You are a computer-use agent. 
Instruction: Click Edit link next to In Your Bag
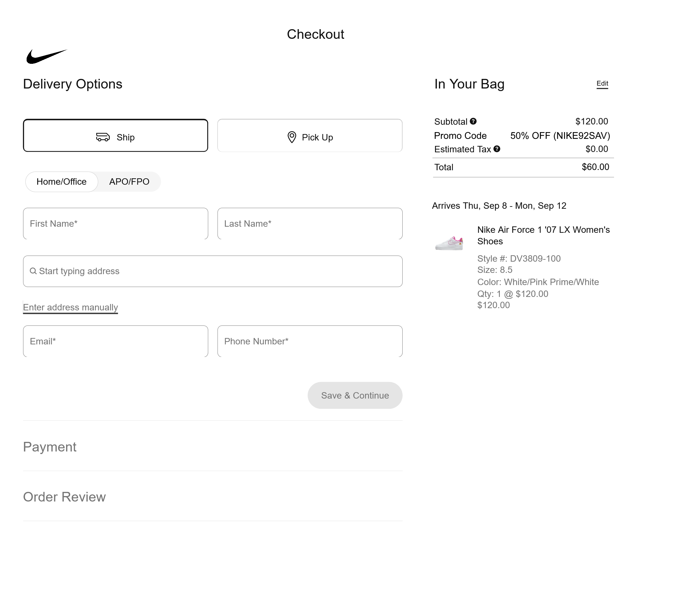pos(602,84)
